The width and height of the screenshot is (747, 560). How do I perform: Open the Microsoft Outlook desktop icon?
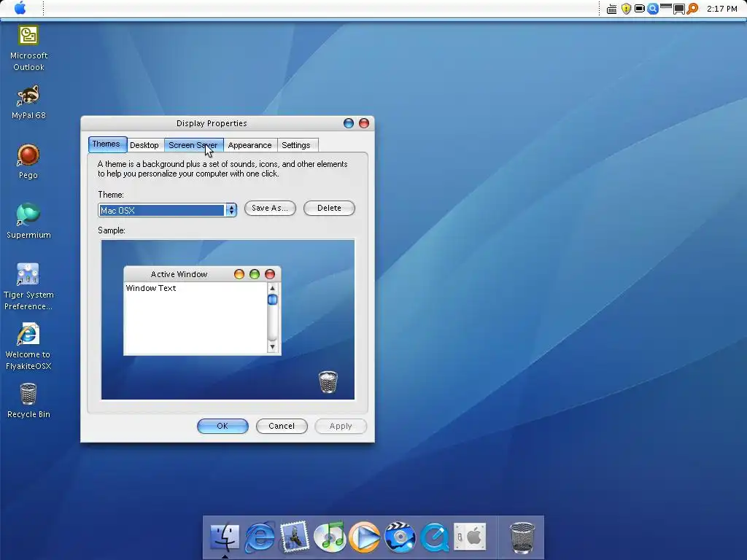28,48
